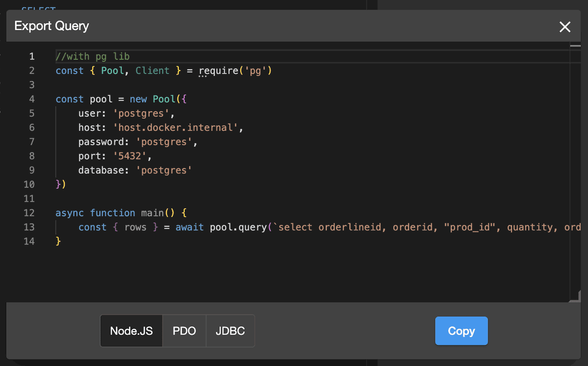Close the Export Query dialog
The height and width of the screenshot is (366, 588).
click(x=565, y=27)
